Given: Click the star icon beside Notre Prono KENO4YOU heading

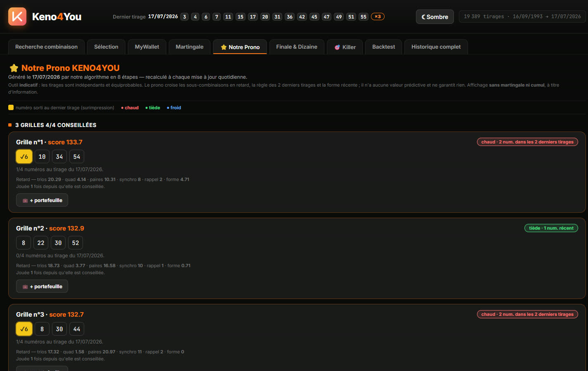Looking at the screenshot, I should tap(14, 68).
